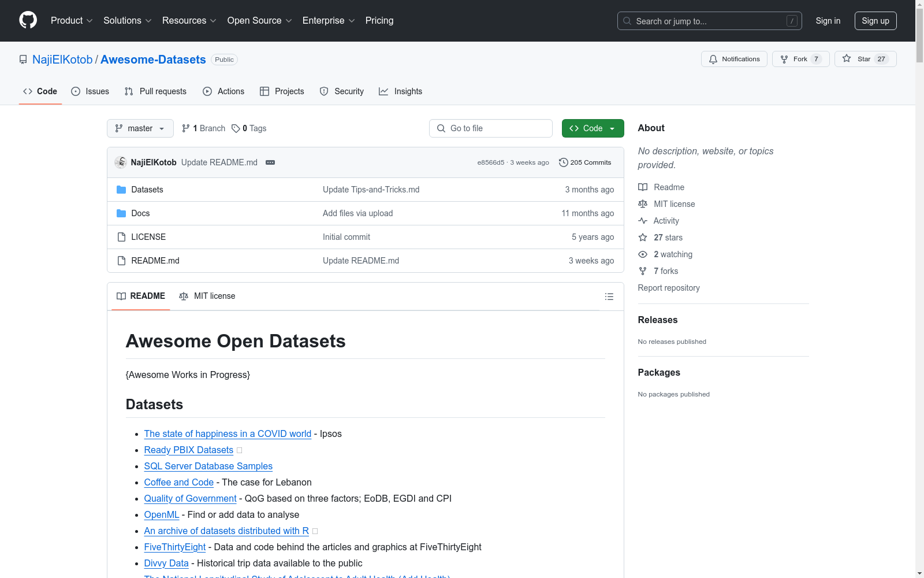The width and height of the screenshot is (924, 578).
Task: Expand the Resources menu
Action: 189,21
